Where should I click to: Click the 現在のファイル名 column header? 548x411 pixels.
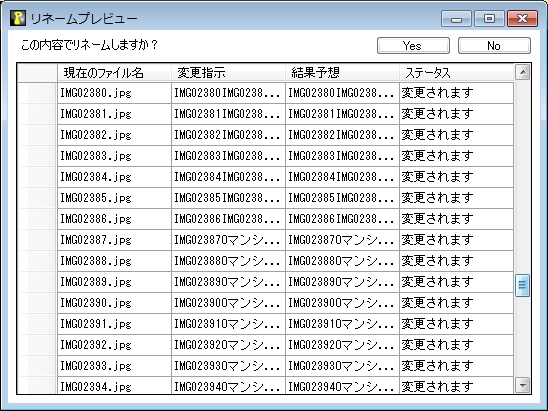pyautogui.click(x=114, y=73)
